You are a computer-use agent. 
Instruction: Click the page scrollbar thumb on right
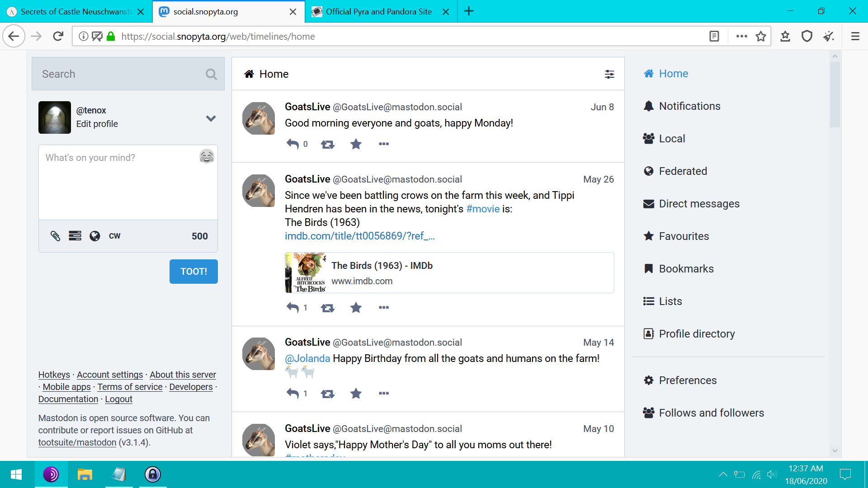coord(835,95)
